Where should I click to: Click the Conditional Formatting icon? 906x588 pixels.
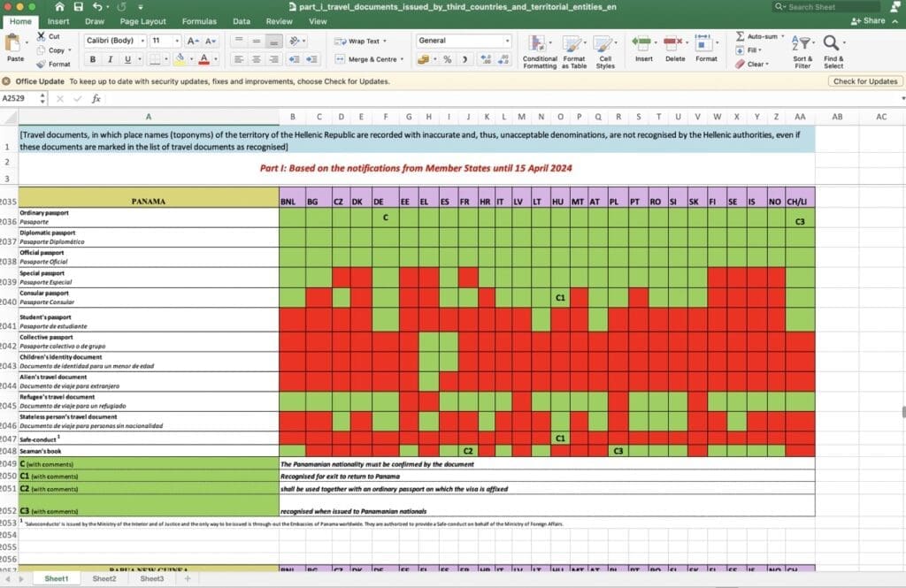539,43
